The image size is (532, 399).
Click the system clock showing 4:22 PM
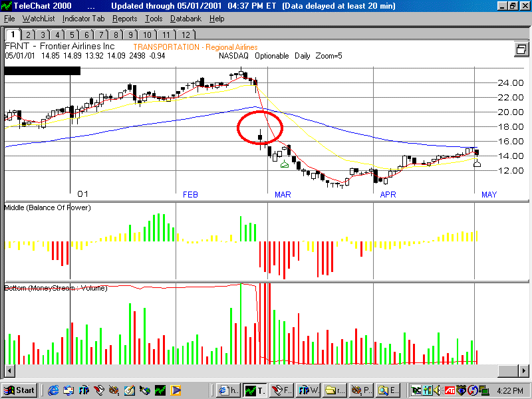(x=510, y=391)
